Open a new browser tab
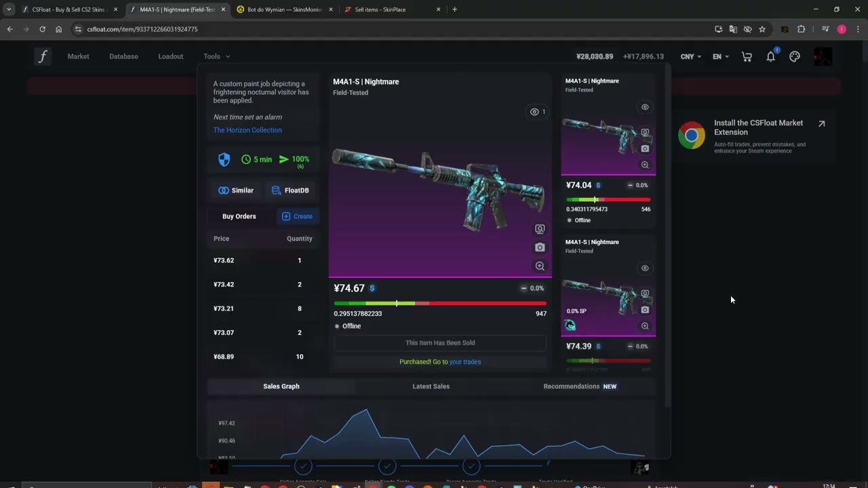 [454, 9]
